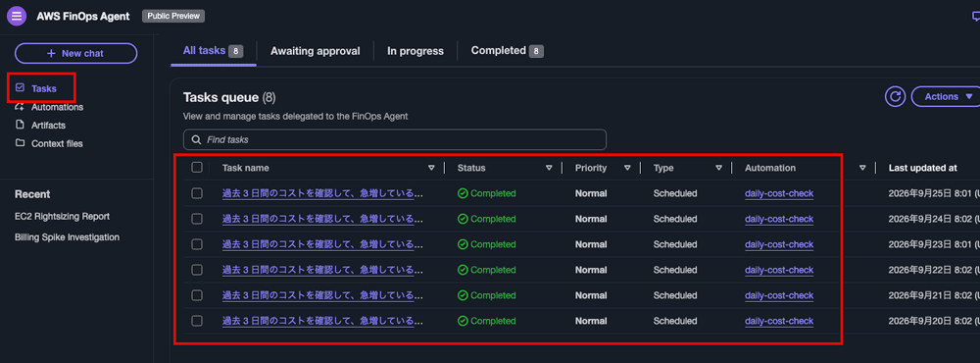The width and height of the screenshot is (980, 363).
Task: Switch to the All tasks tab
Action: pyautogui.click(x=213, y=51)
